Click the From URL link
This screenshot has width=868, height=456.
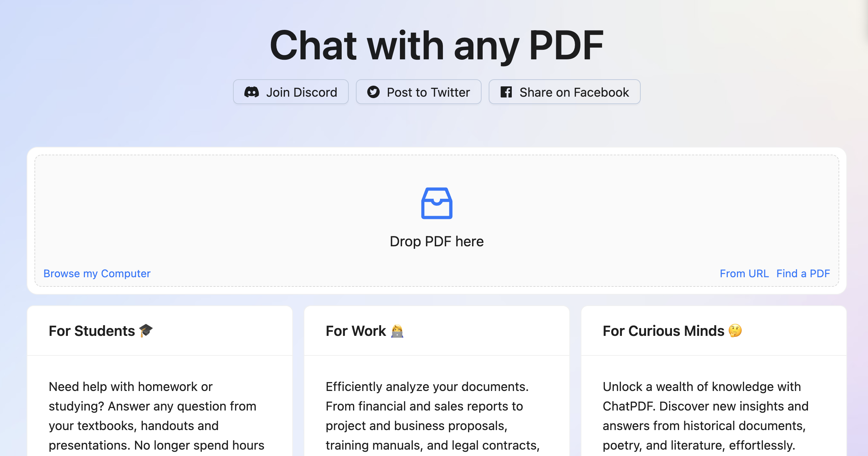pyautogui.click(x=743, y=273)
